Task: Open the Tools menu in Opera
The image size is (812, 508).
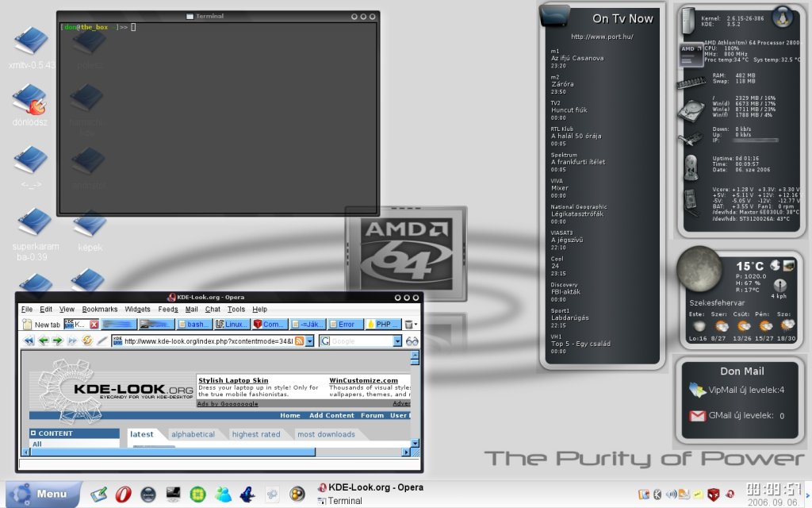Action: tap(236, 309)
